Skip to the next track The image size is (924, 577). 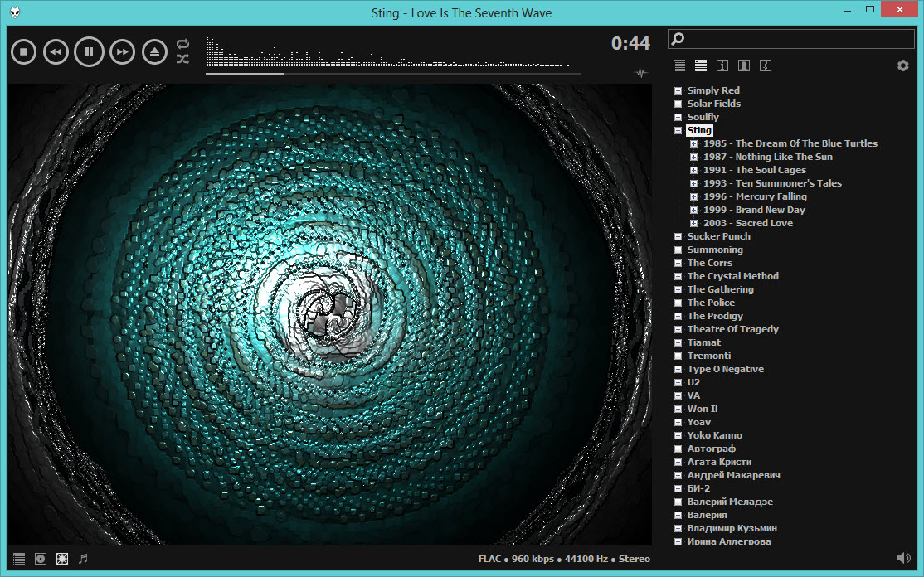(122, 52)
